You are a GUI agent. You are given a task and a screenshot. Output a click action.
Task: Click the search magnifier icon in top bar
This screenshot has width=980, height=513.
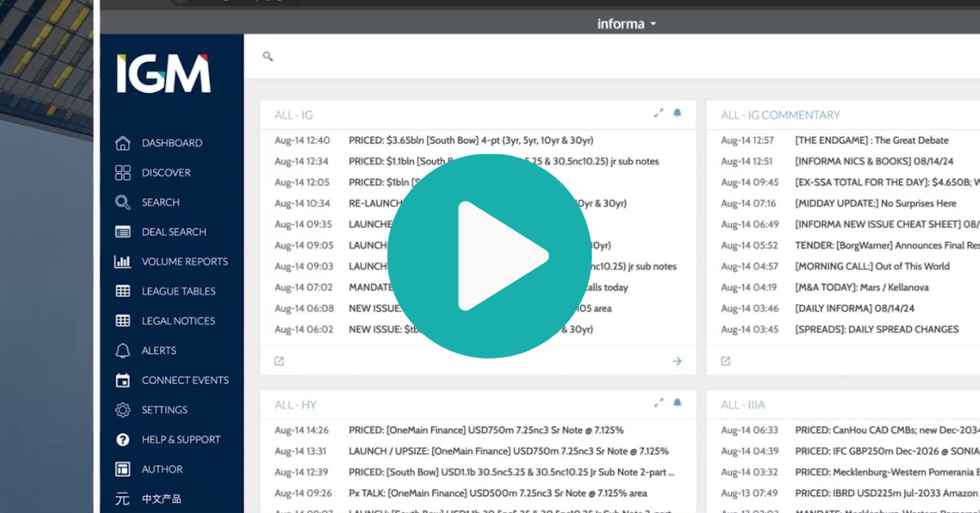267,56
